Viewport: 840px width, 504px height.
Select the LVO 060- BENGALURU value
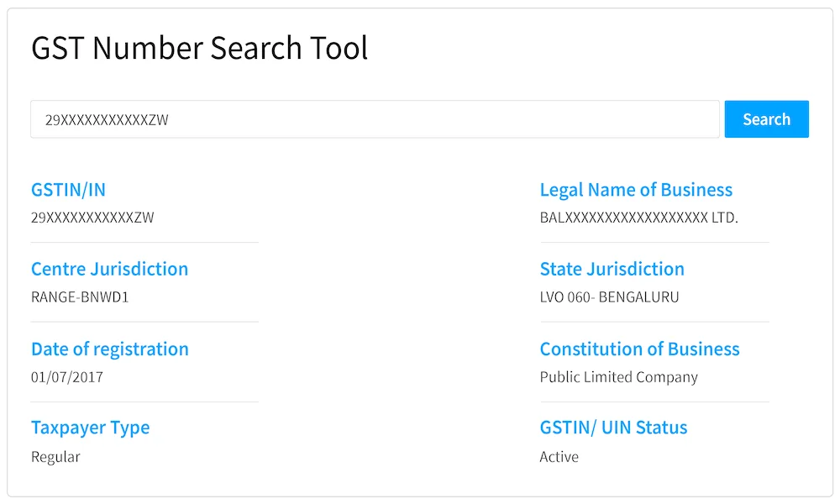click(x=609, y=297)
